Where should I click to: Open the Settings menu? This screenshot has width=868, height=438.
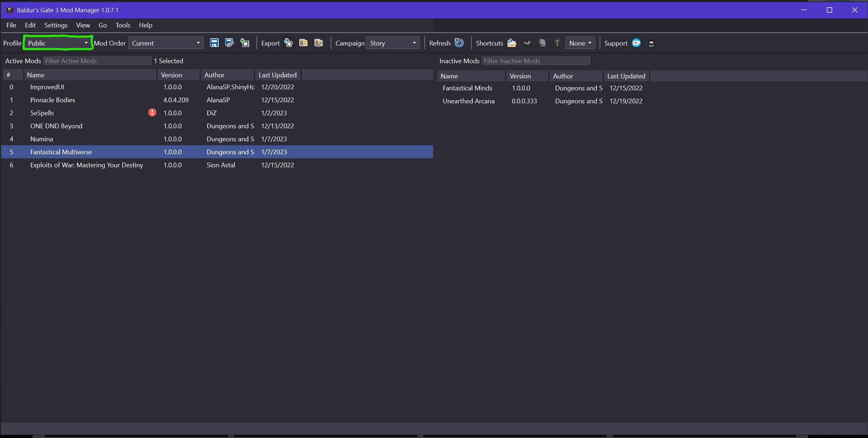coord(56,25)
